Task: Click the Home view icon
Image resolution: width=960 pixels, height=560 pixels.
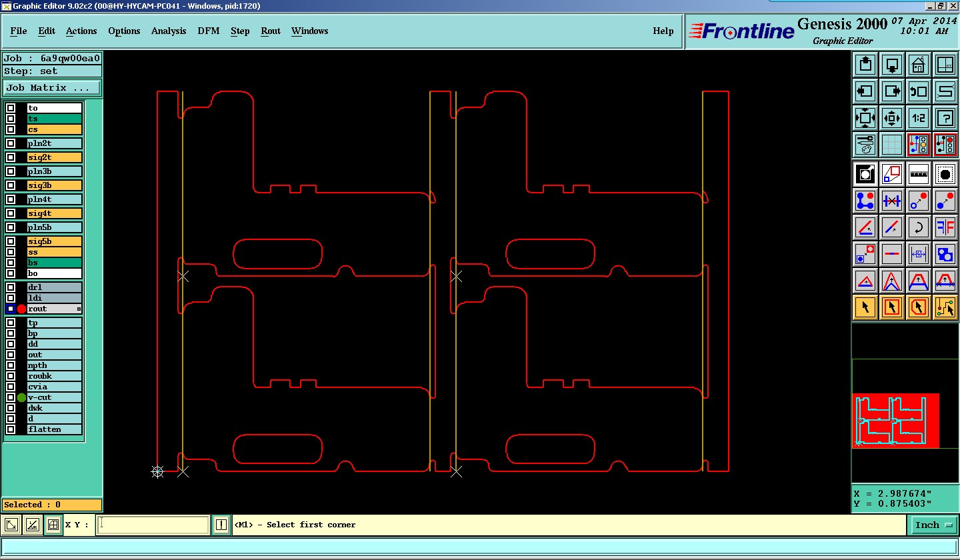Action: coord(919,65)
